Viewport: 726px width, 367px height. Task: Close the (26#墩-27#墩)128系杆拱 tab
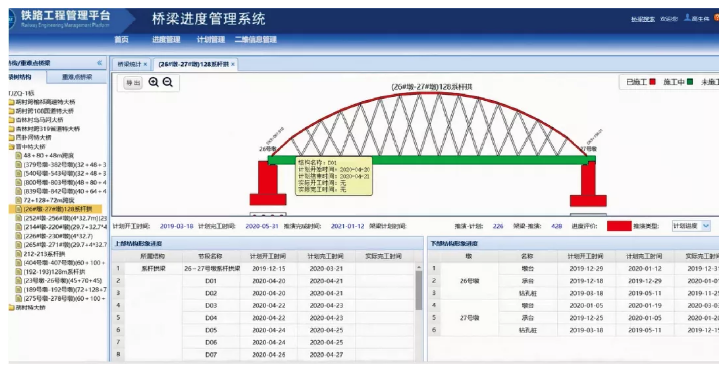[233, 64]
